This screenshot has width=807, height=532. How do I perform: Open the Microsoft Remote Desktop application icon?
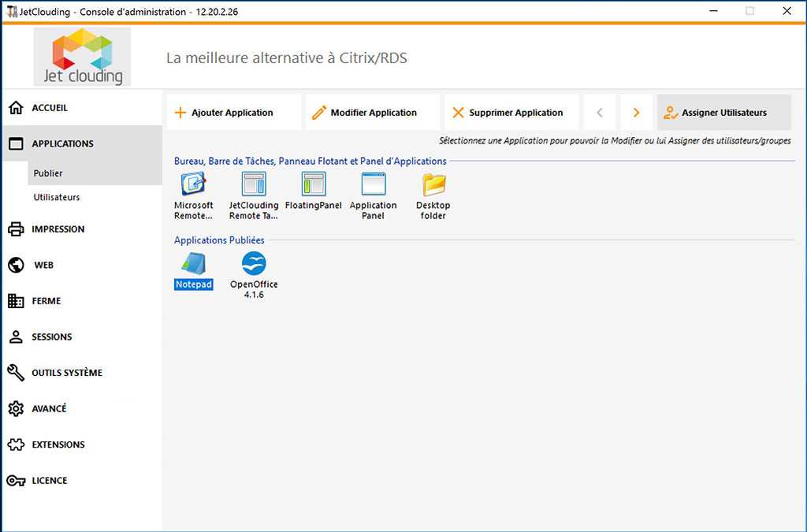193,184
